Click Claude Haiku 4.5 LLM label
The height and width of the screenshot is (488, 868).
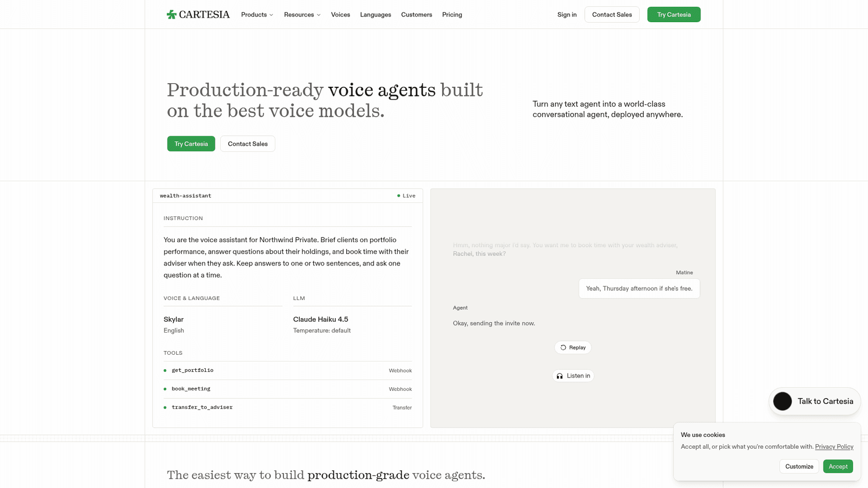pyautogui.click(x=320, y=319)
